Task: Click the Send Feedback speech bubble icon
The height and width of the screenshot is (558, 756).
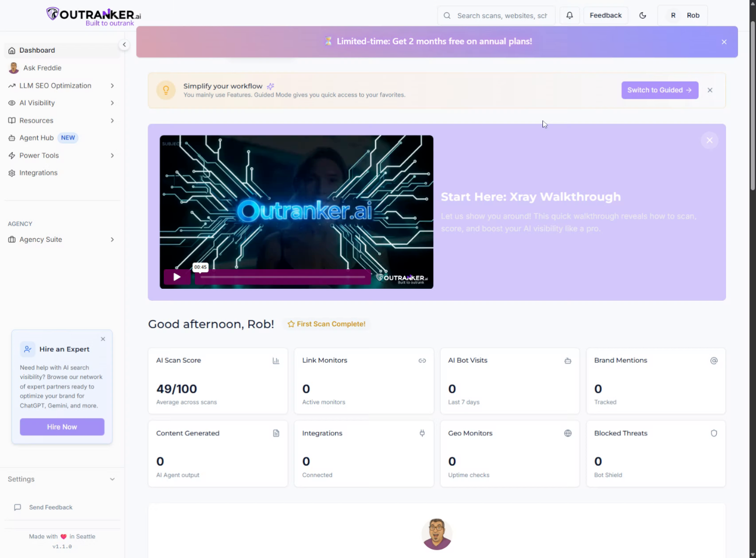Action: (18, 507)
